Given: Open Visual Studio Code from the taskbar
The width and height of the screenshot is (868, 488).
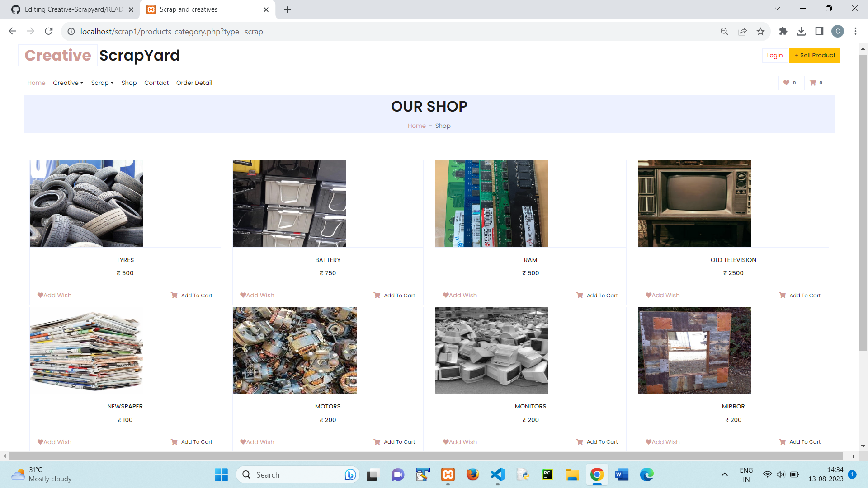Looking at the screenshot, I should tap(497, 474).
